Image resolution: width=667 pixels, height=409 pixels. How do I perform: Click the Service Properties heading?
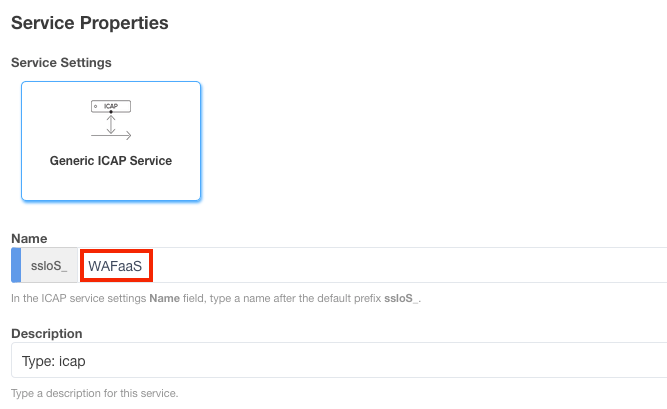(x=89, y=22)
